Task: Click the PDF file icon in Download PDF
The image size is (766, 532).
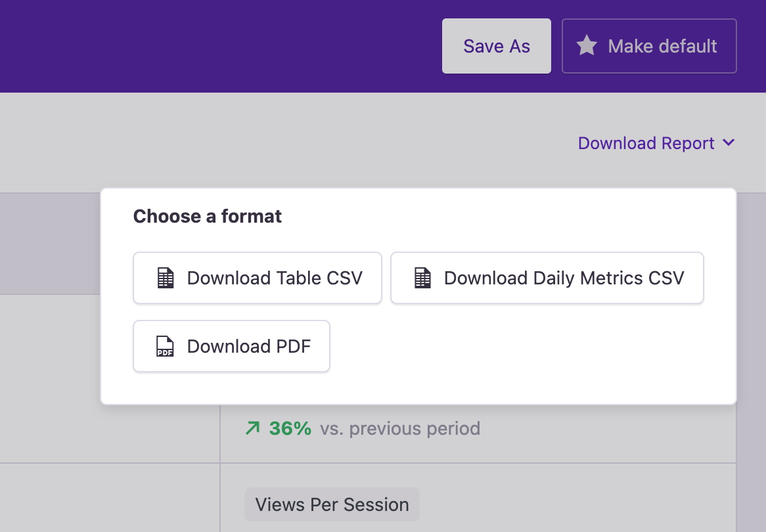Action: coord(166,345)
